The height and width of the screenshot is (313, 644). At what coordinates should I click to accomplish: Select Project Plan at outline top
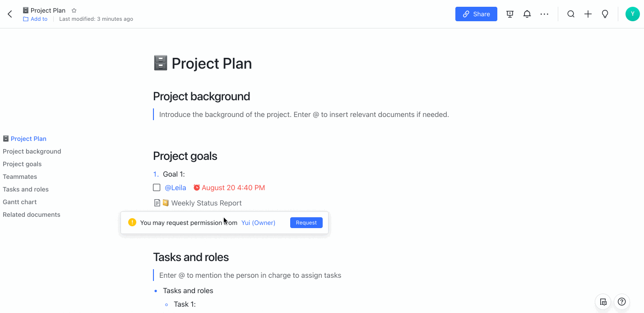click(x=28, y=138)
